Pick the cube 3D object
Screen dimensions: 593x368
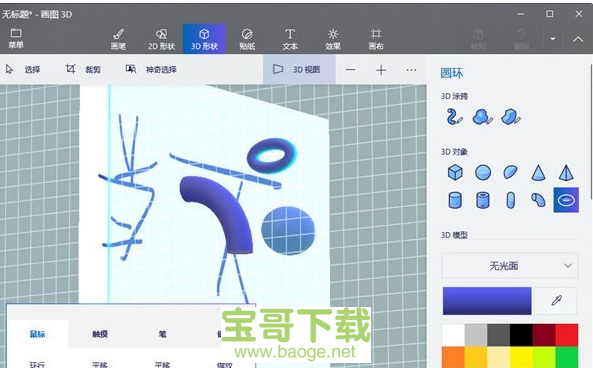coord(455,172)
